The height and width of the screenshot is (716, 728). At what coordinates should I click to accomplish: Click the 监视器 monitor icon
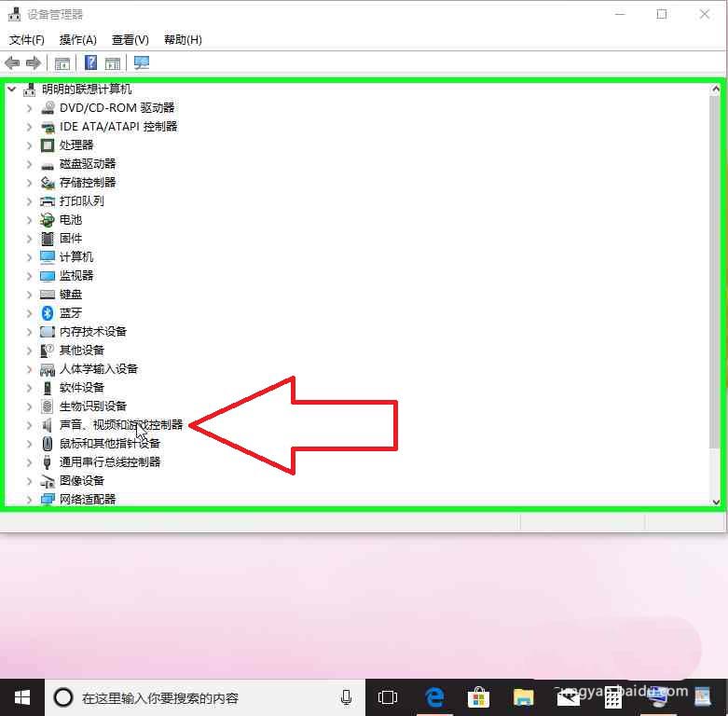tap(48, 276)
